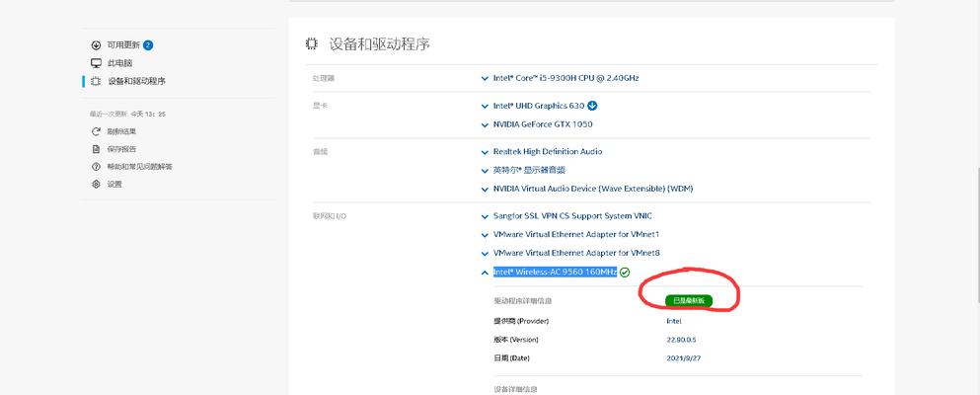Click the refresh arrow icon
Viewport: 980px width, 395px height.
[x=96, y=131]
